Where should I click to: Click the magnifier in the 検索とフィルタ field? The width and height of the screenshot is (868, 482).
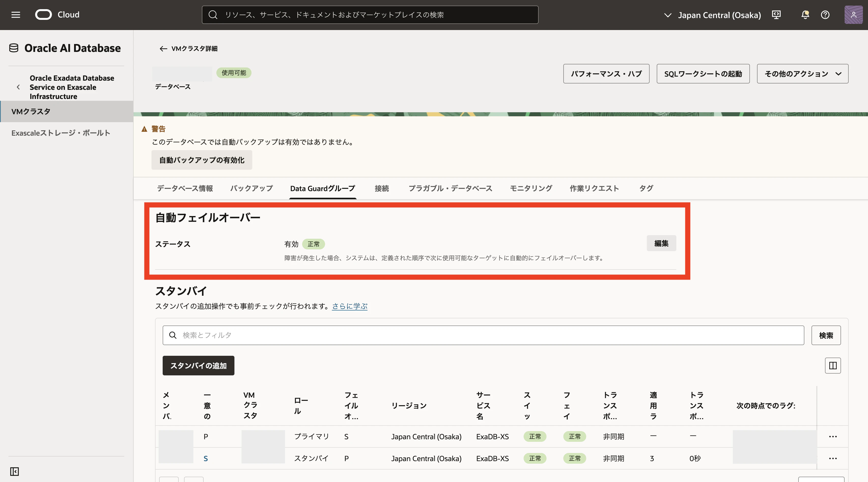173,335
